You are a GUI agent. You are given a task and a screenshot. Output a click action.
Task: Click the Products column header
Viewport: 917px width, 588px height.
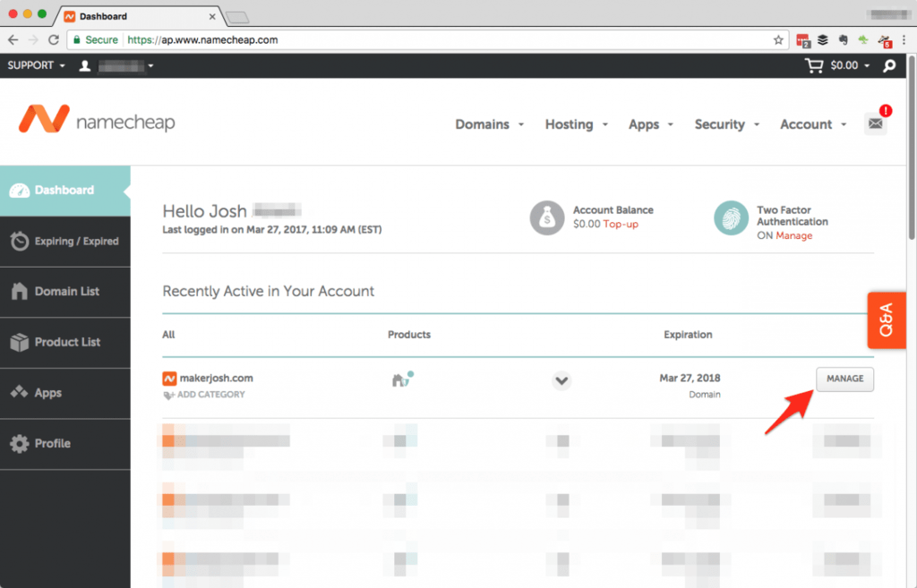[x=408, y=335]
